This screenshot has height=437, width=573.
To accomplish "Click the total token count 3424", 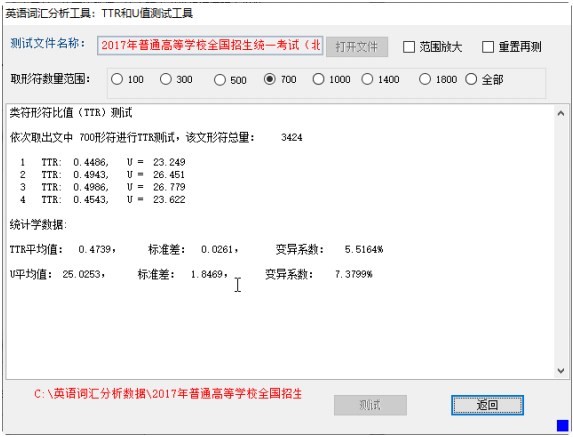I will point(292,138).
